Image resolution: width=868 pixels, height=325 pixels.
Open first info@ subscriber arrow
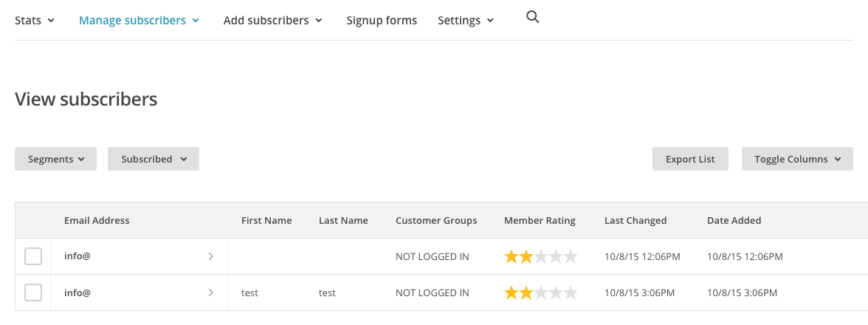(211, 256)
